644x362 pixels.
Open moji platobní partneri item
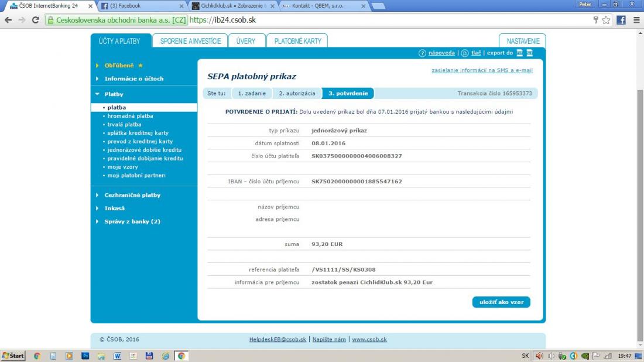136,176
